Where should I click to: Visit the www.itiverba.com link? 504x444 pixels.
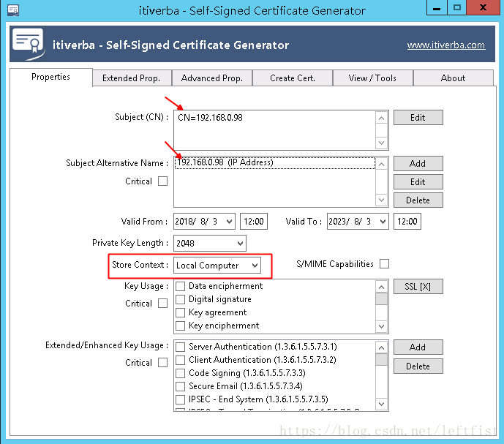[x=445, y=45]
